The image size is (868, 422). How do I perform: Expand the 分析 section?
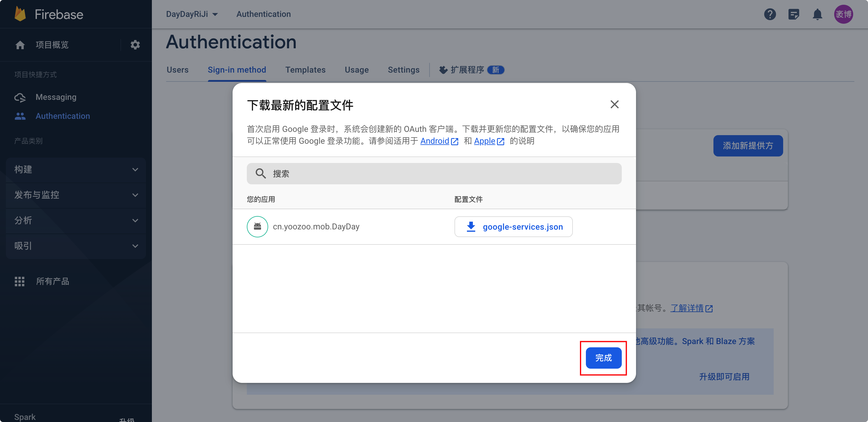pyautogui.click(x=76, y=221)
